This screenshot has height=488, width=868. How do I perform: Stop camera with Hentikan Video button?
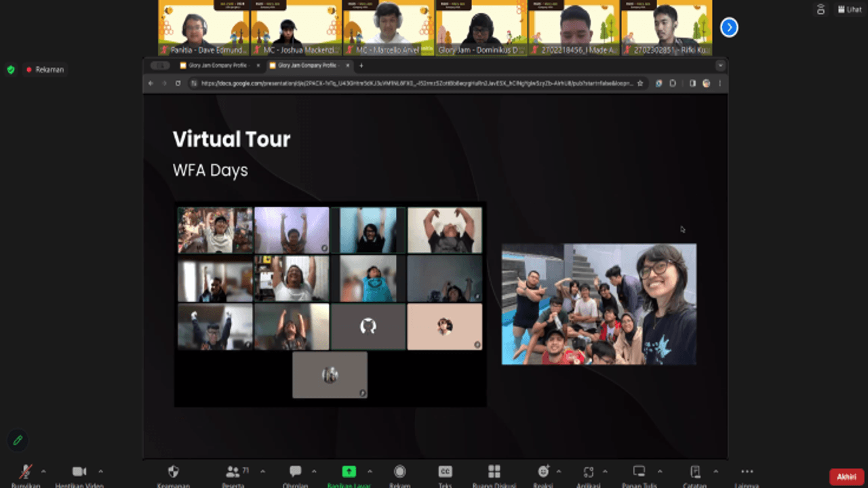tap(79, 476)
